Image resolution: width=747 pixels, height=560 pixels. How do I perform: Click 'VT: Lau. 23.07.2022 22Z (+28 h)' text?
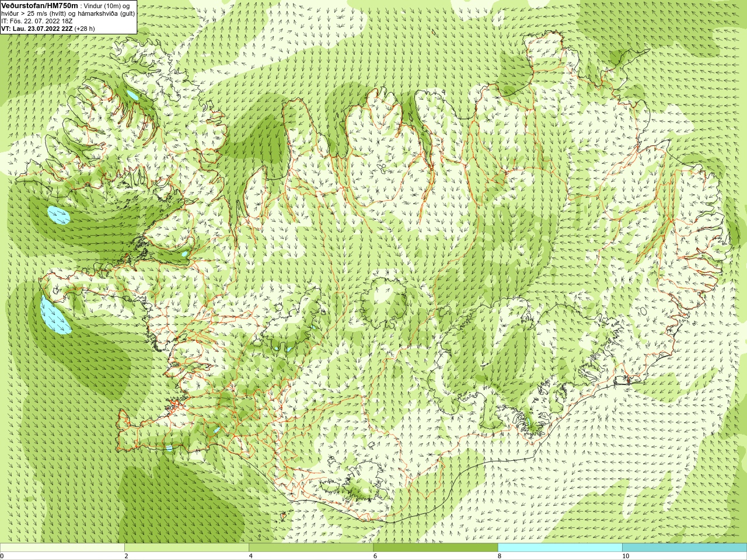click(x=48, y=29)
